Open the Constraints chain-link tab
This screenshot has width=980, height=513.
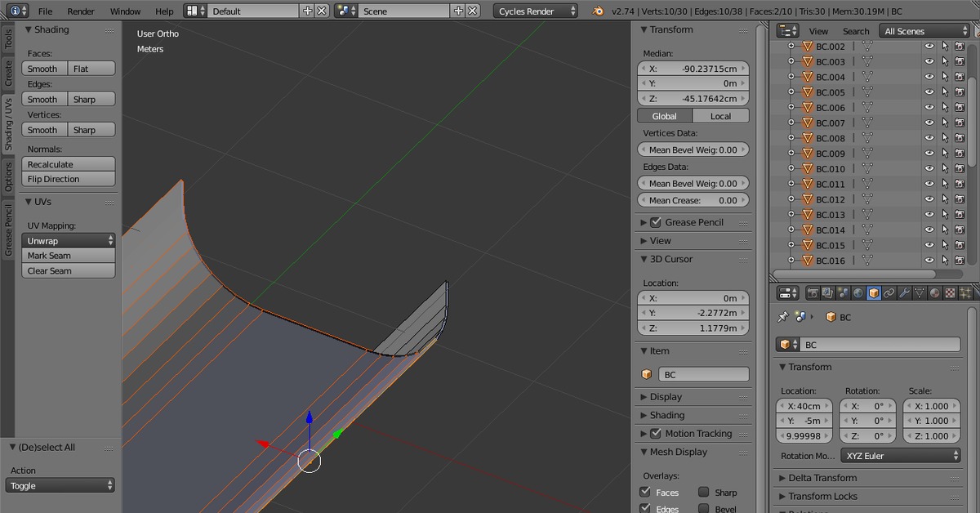pos(889,293)
